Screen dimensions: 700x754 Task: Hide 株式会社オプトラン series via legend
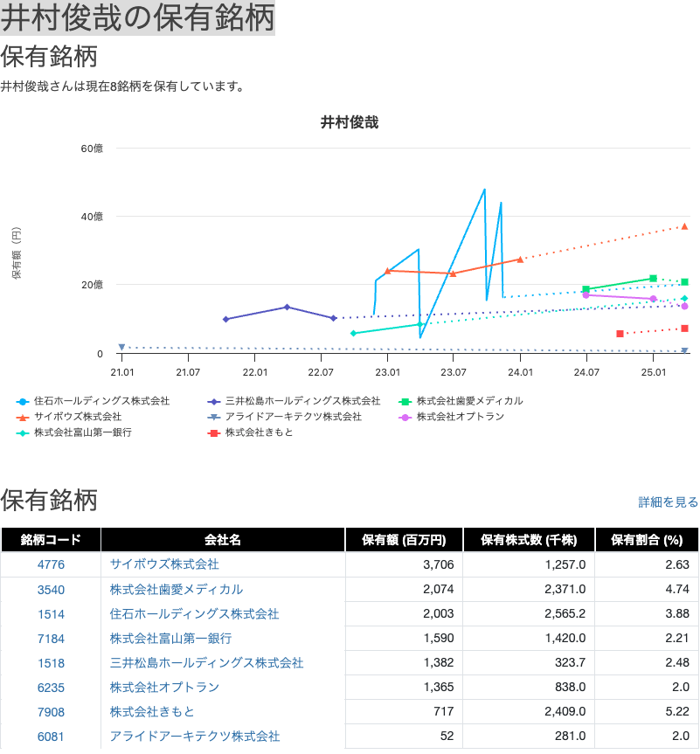coord(452,417)
